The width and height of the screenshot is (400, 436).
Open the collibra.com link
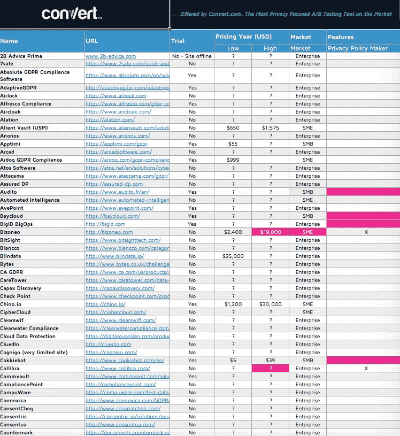(x=118, y=368)
